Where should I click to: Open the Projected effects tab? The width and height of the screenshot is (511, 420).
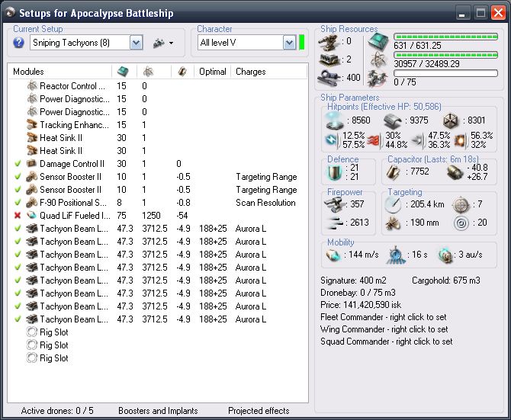pos(259,411)
